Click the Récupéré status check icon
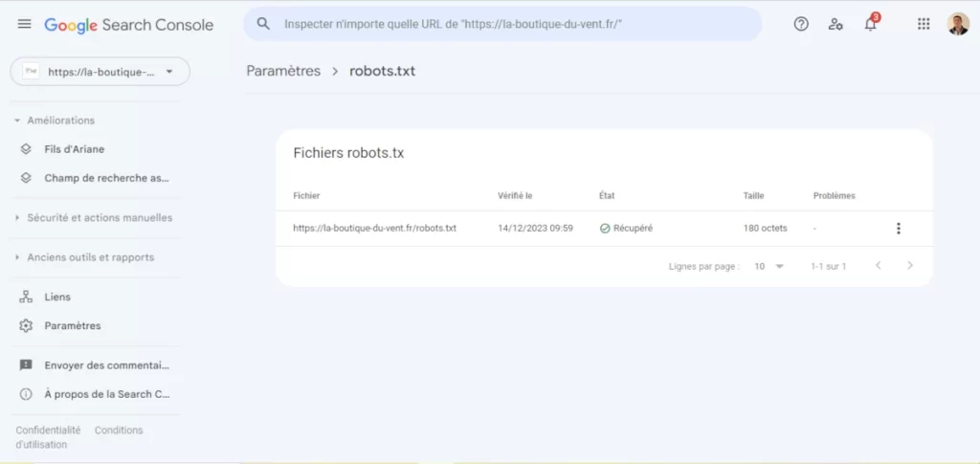Viewport: 980px width, 464px height. 605,229
